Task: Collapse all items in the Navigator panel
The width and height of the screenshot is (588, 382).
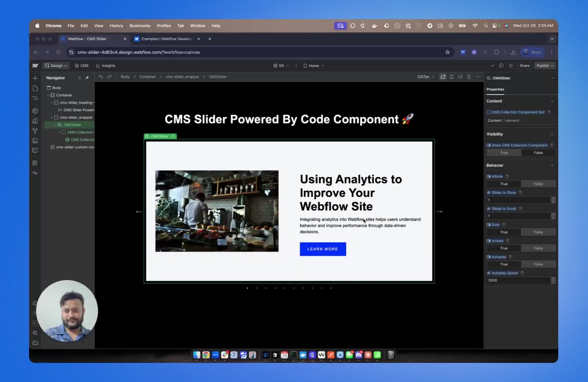Action: (x=79, y=78)
